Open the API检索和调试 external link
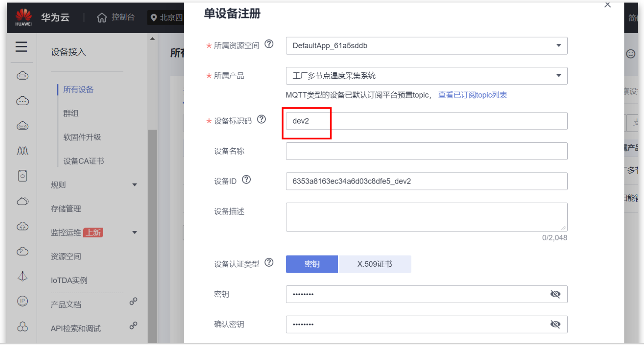 click(133, 325)
